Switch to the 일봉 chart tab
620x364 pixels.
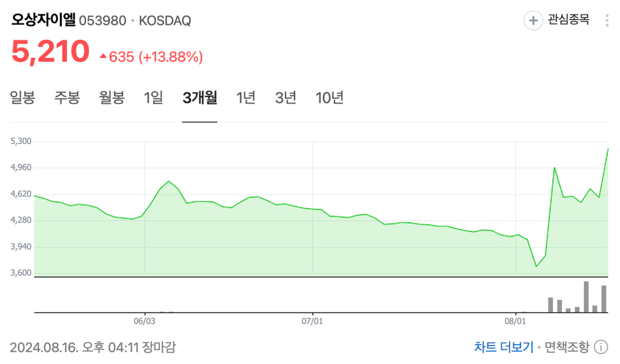click(23, 97)
